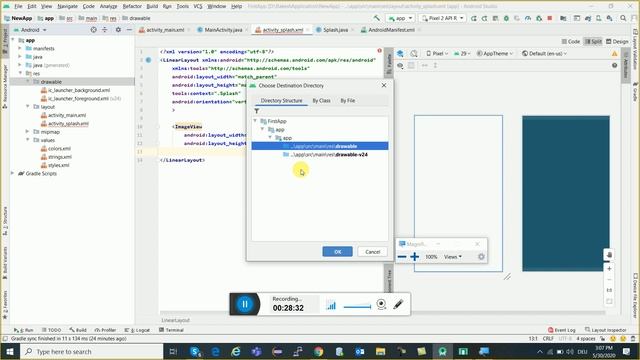Open the Build menu
The image size is (640, 360).
pos(152,6)
